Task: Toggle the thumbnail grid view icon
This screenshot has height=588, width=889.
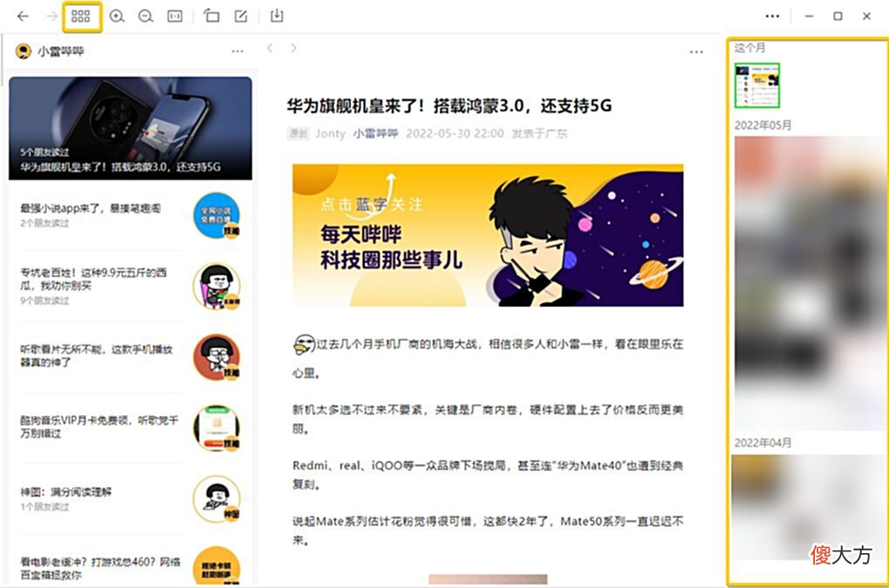Action: pyautogui.click(x=81, y=16)
